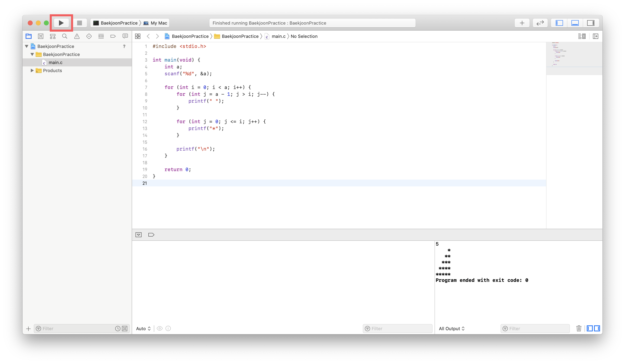Open the Find navigator magnifier icon
625x364 pixels.
[65, 36]
